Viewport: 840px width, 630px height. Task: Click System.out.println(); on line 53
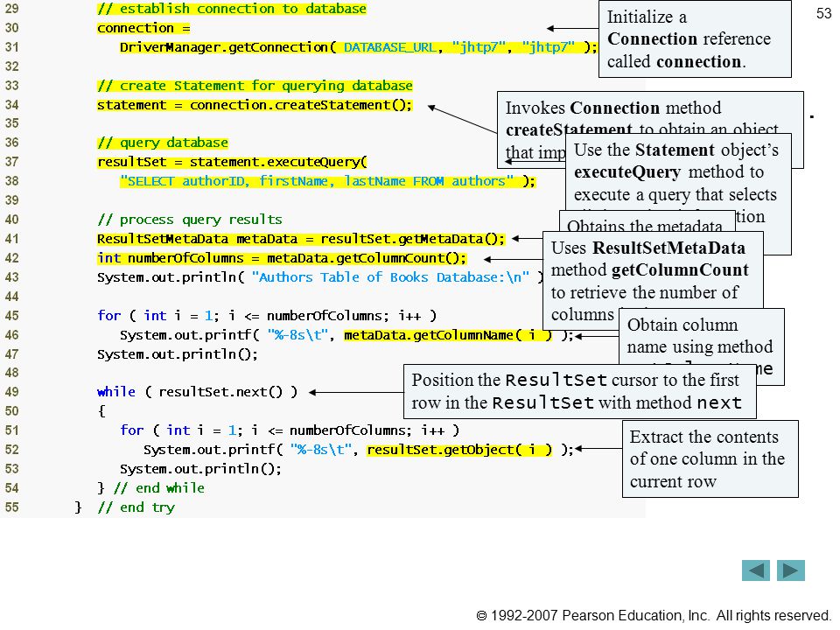pos(200,469)
